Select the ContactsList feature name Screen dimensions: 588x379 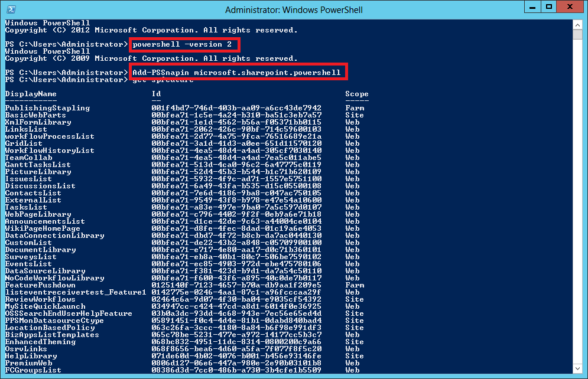tap(33, 193)
